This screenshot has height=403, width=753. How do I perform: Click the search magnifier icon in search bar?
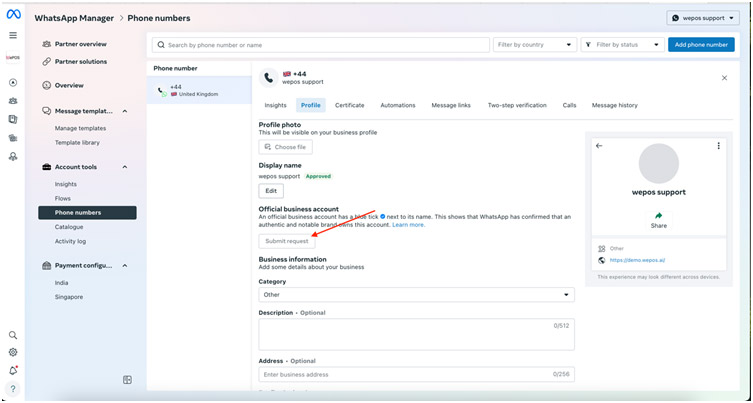161,45
